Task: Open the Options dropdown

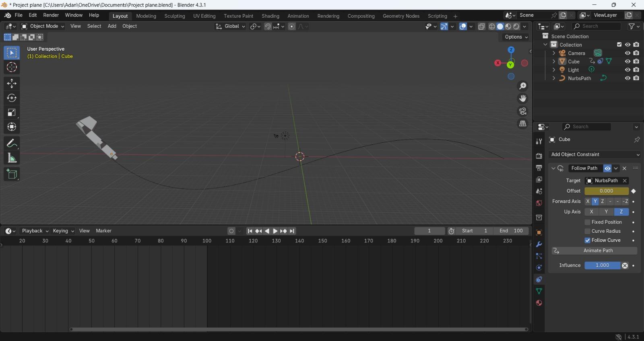Action: [x=516, y=37]
